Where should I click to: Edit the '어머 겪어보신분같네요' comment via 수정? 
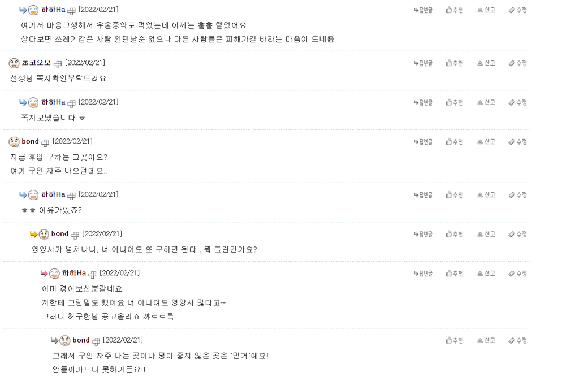pyautogui.click(x=517, y=274)
